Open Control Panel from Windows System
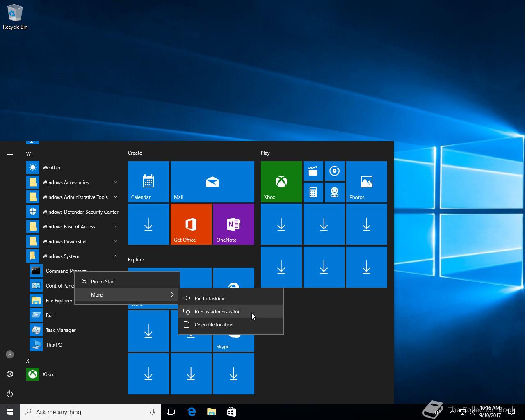525x420 pixels. pos(52,285)
